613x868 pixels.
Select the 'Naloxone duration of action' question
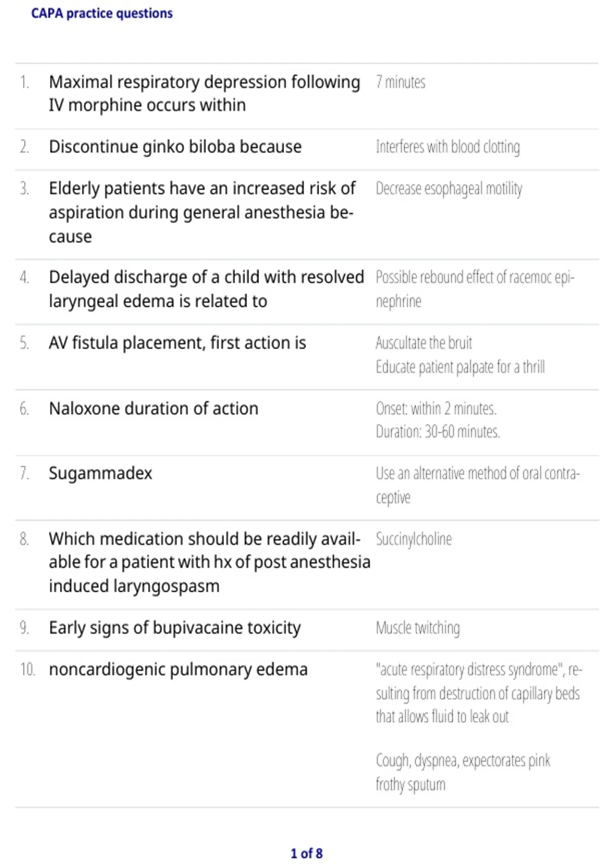coord(154,408)
